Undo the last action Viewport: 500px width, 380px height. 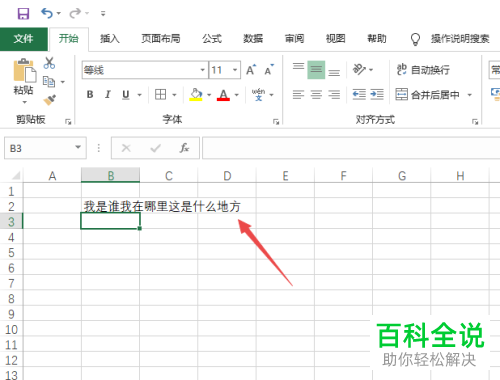(x=47, y=13)
